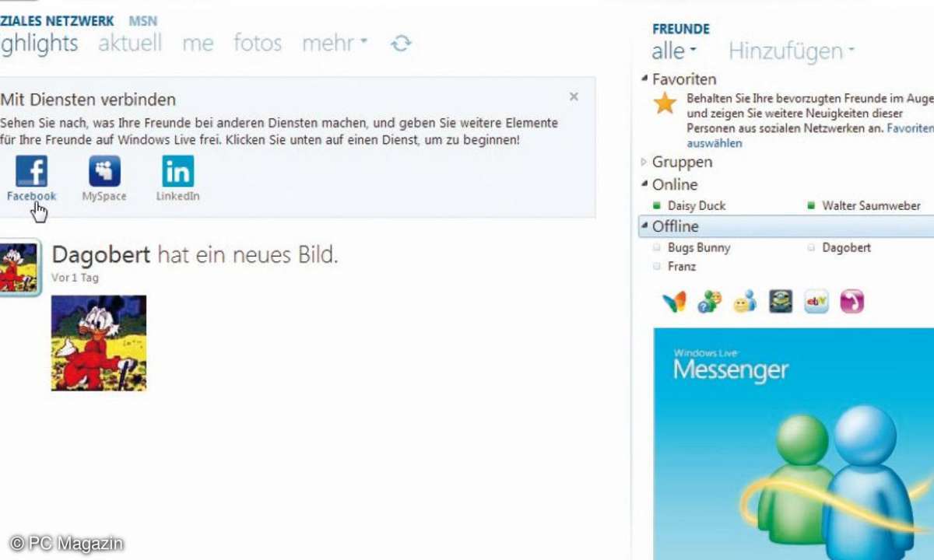934x560 pixels.
Task: Open Dagobert's profile picture
Action: [x=18, y=267]
